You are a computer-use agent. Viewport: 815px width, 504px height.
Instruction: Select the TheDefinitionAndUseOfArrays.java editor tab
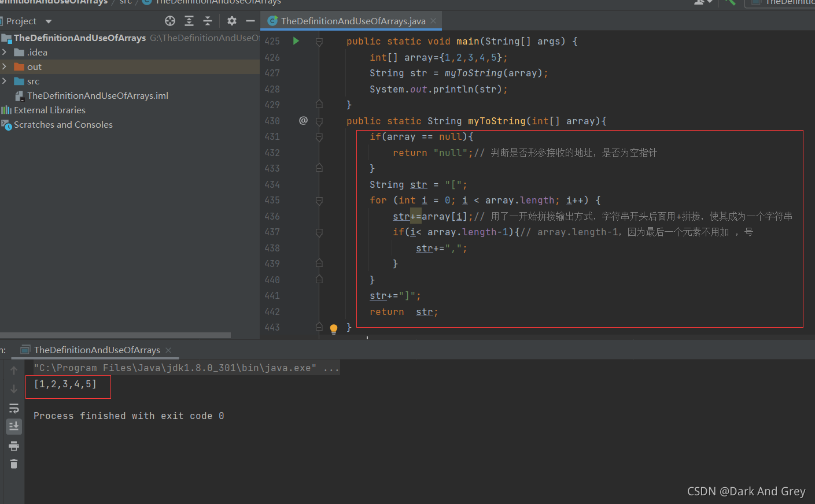pyautogui.click(x=353, y=21)
